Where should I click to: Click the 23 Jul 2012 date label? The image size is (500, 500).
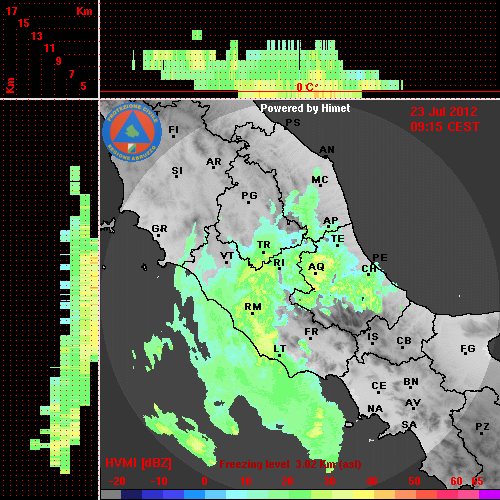pyautogui.click(x=444, y=112)
